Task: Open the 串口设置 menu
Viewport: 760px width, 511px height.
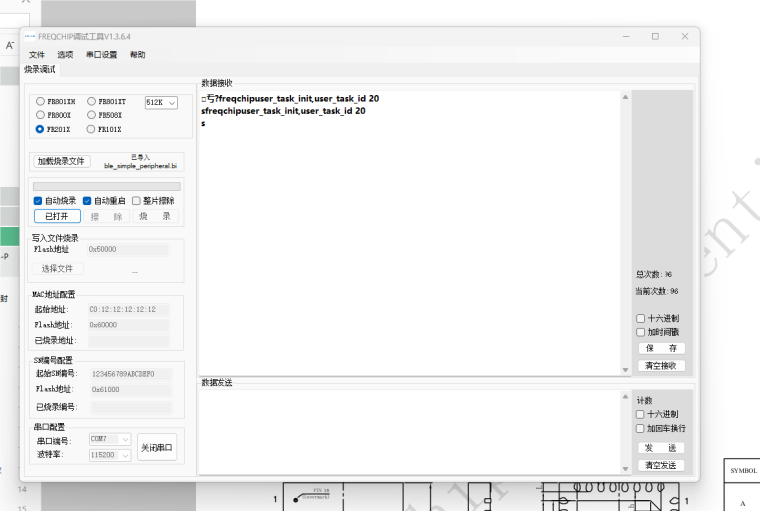Action: click(101, 55)
